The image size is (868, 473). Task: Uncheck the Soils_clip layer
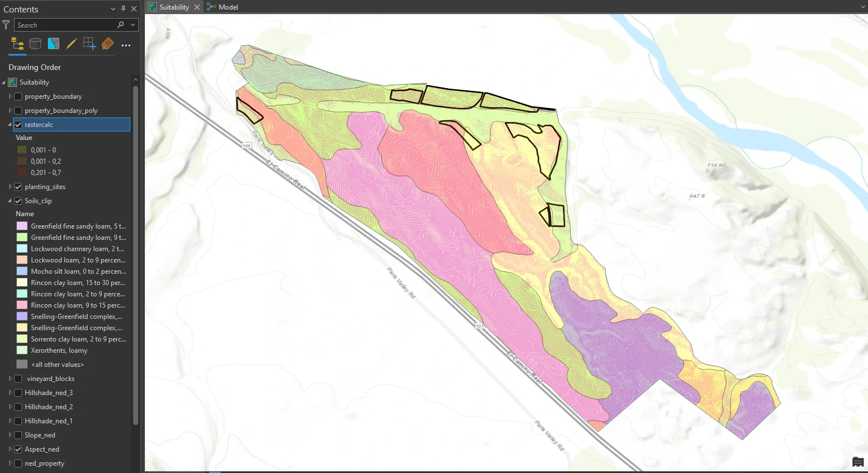pyautogui.click(x=18, y=201)
